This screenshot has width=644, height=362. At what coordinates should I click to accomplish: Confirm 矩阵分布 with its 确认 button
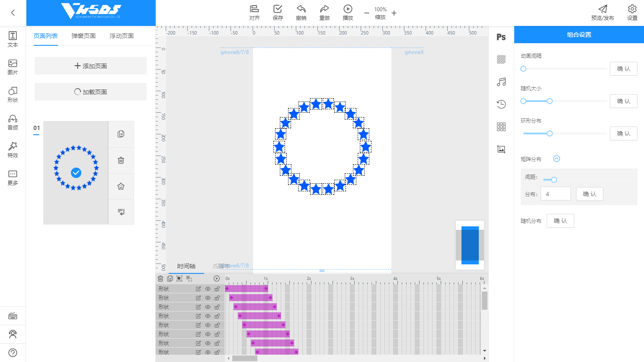pos(590,194)
